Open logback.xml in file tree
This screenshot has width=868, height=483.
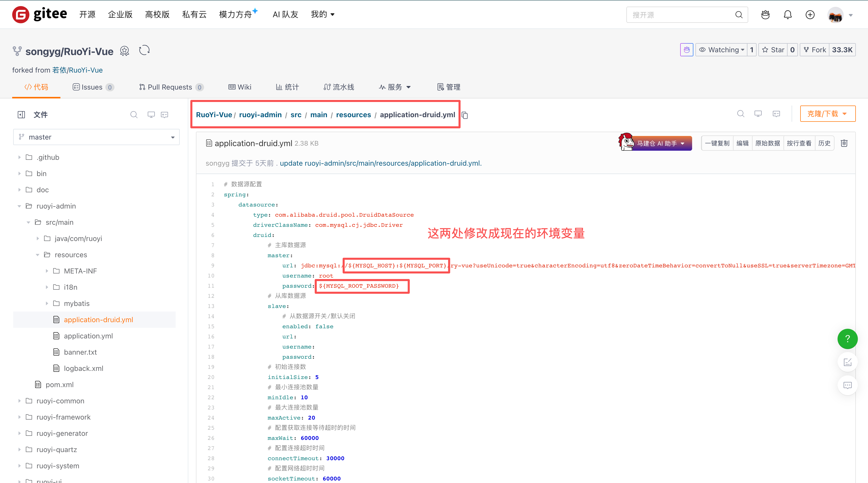coord(84,369)
